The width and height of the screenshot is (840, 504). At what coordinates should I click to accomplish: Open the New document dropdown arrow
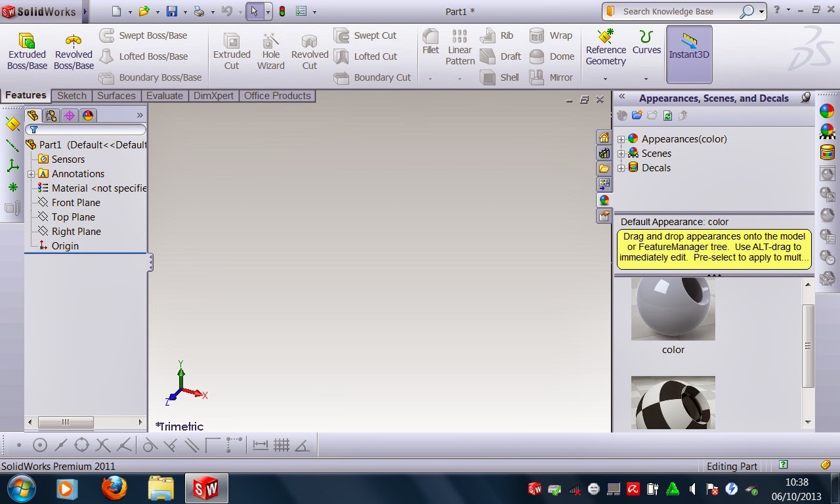129,12
